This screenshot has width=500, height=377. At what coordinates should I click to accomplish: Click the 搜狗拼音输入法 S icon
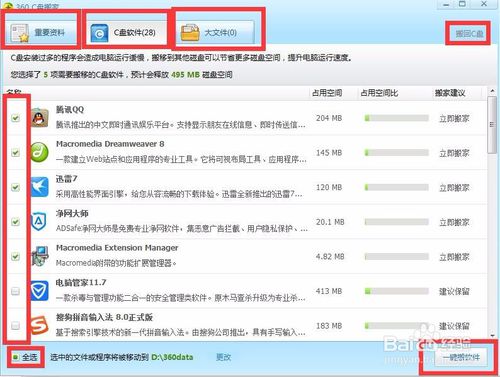[40, 325]
